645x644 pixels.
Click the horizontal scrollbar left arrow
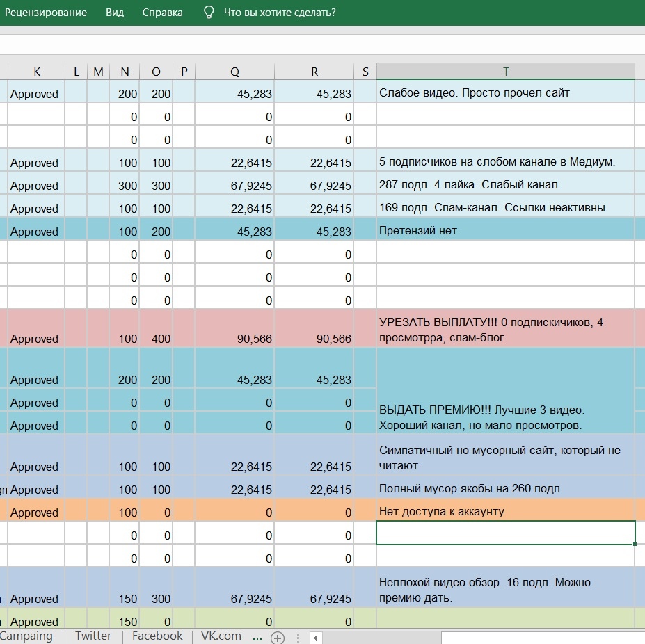(x=315, y=638)
